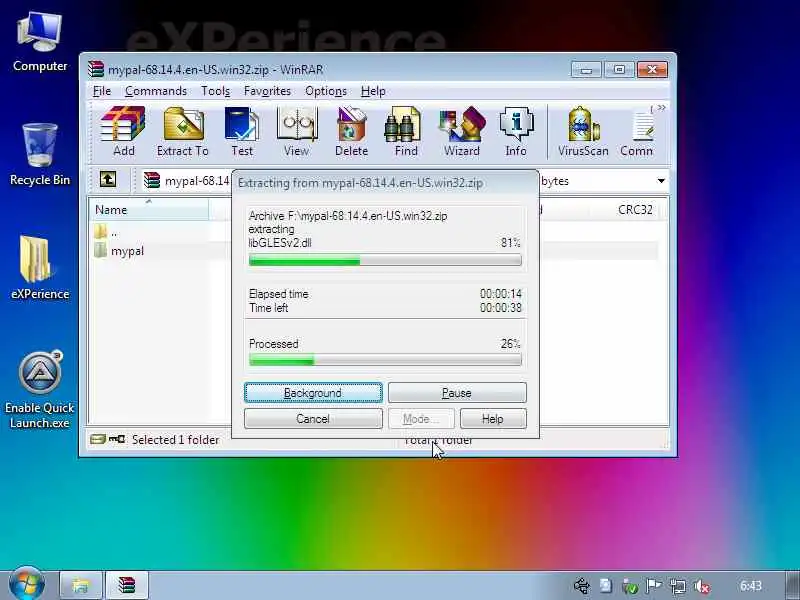This screenshot has height=600, width=800.
Task: Open the Tools menu
Action: (215, 91)
